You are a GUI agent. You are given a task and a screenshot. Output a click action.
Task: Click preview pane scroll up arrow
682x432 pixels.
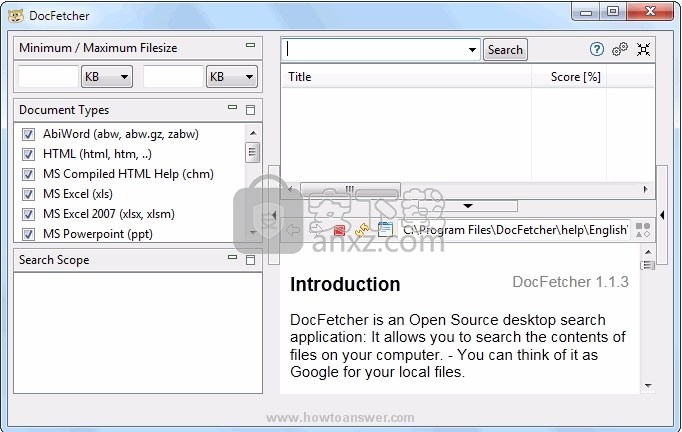(648, 252)
